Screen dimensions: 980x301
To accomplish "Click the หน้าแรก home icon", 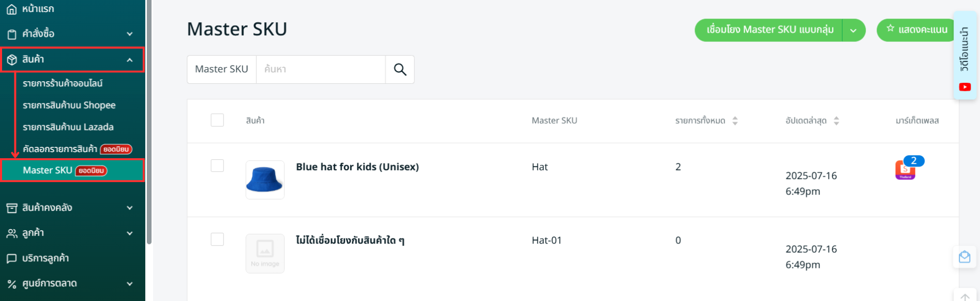I will 11,9.
